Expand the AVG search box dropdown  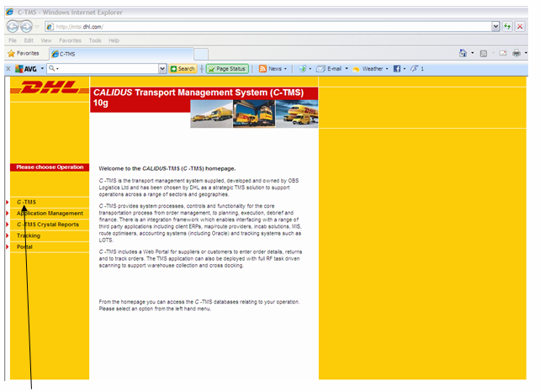(162, 68)
